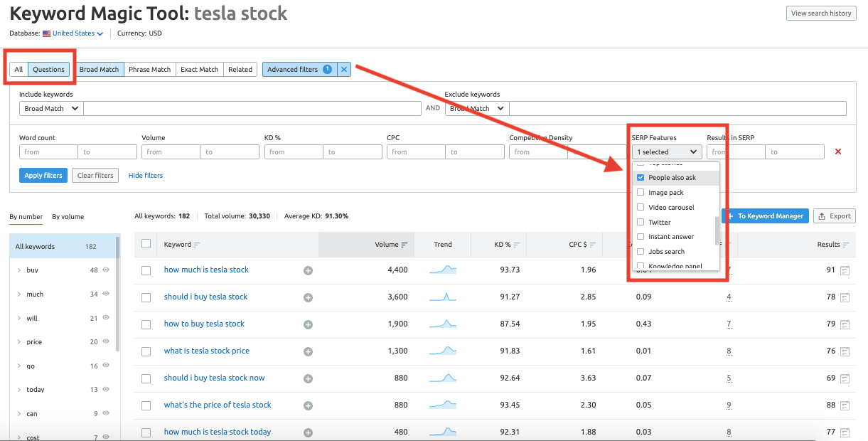This screenshot has width=868, height=441.
Task: Expand the United States database selector
Action: (100, 32)
